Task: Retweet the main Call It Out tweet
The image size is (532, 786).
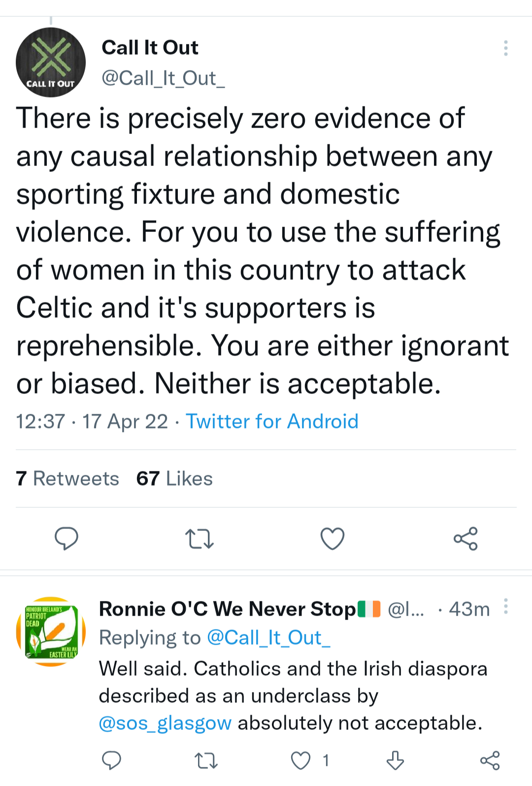Action: tap(199, 538)
